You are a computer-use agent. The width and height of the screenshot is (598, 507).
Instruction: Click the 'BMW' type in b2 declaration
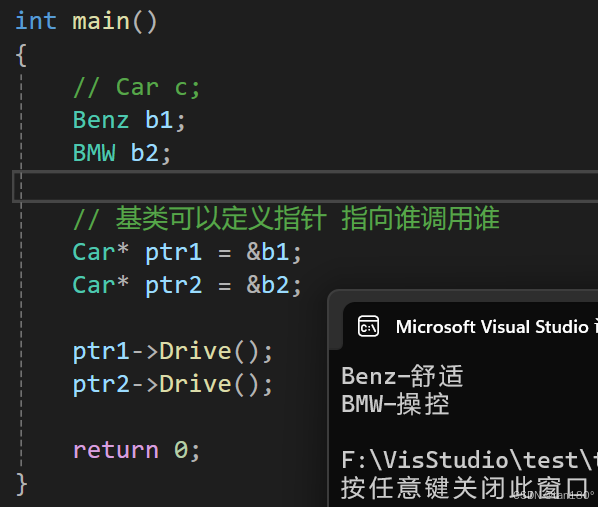pos(94,153)
